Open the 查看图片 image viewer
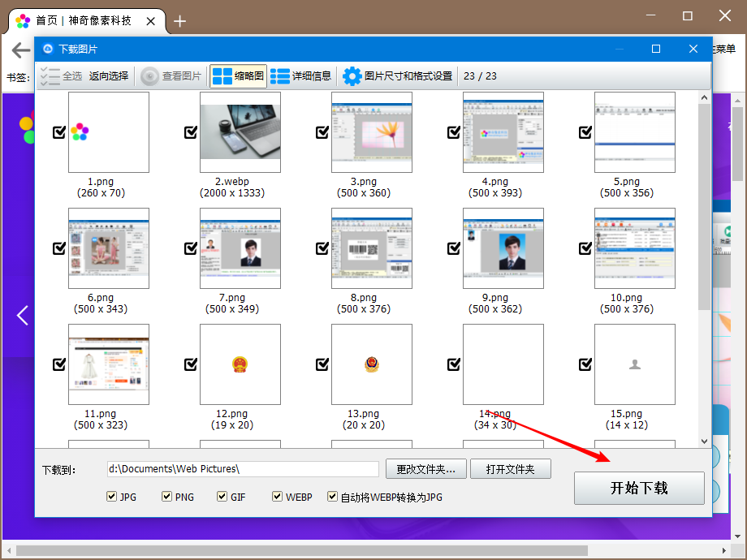 pos(171,77)
